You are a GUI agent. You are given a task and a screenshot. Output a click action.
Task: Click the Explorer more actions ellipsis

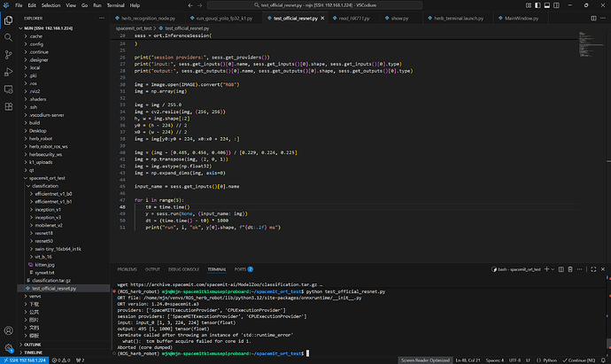[x=102, y=19]
